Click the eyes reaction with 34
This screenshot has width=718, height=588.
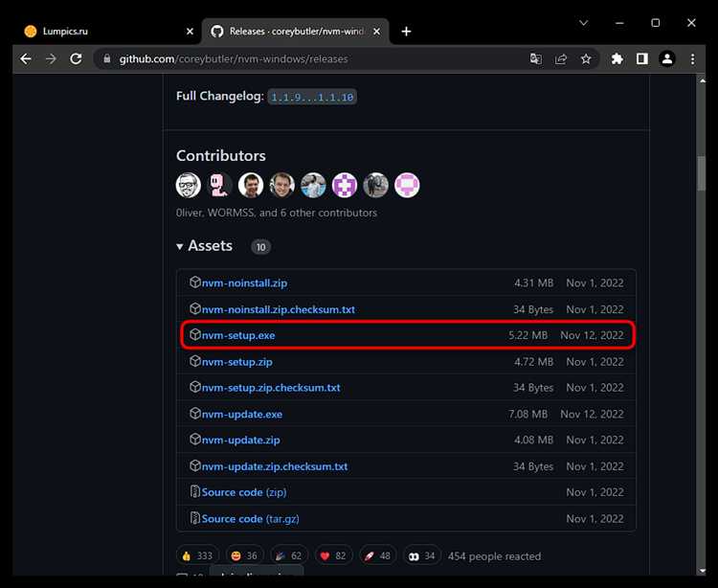click(x=422, y=556)
